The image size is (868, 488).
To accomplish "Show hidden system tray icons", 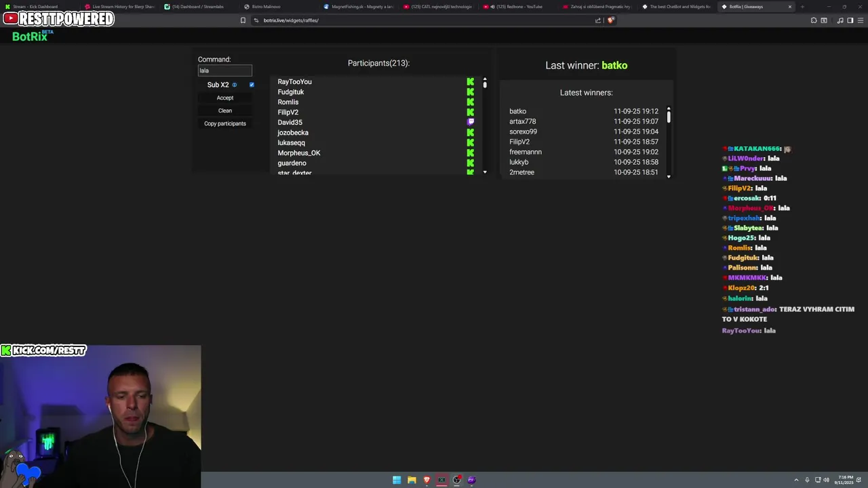I will [x=796, y=480].
